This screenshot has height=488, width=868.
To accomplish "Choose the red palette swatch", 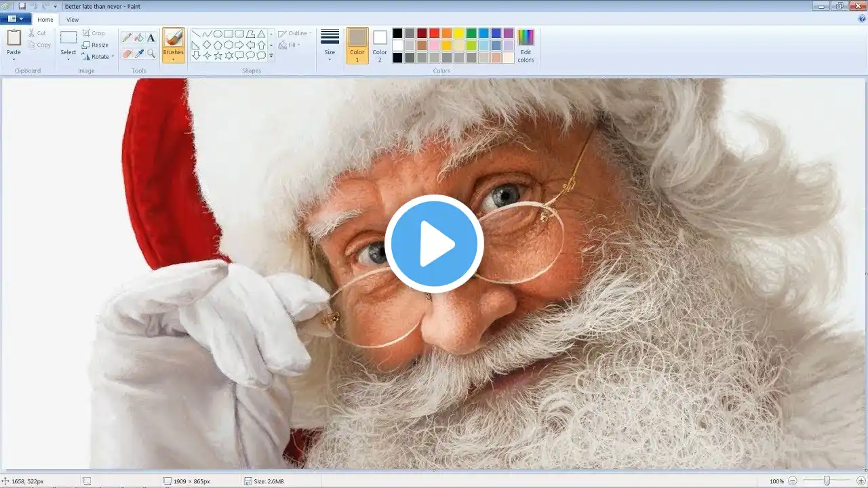I will point(434,33).
